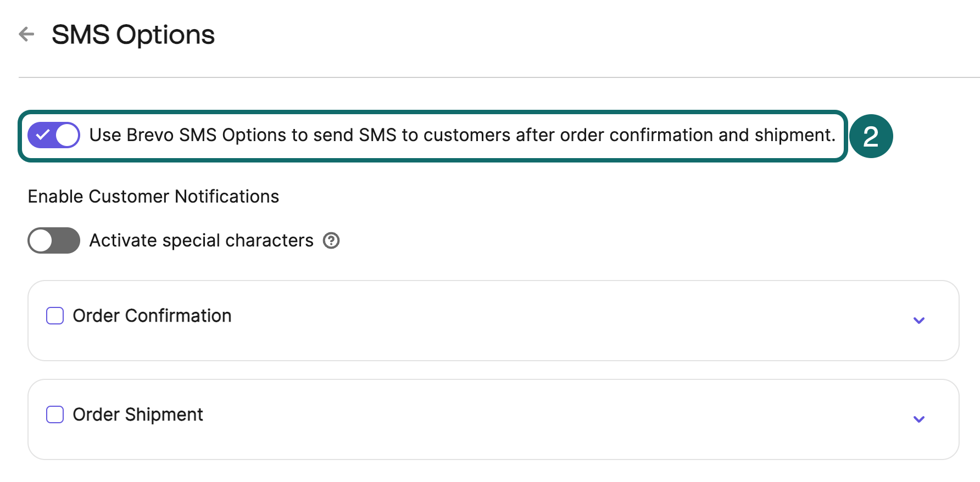
Task: Click the Use Brevo SMS Options description text
Action: coord(461,135)
